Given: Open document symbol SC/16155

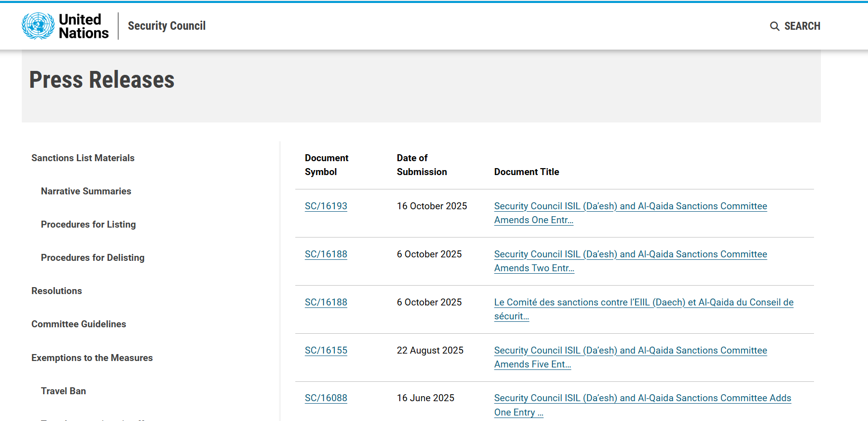Looking at the screenshot, I should pyautogui.click(x=325, y=350).
